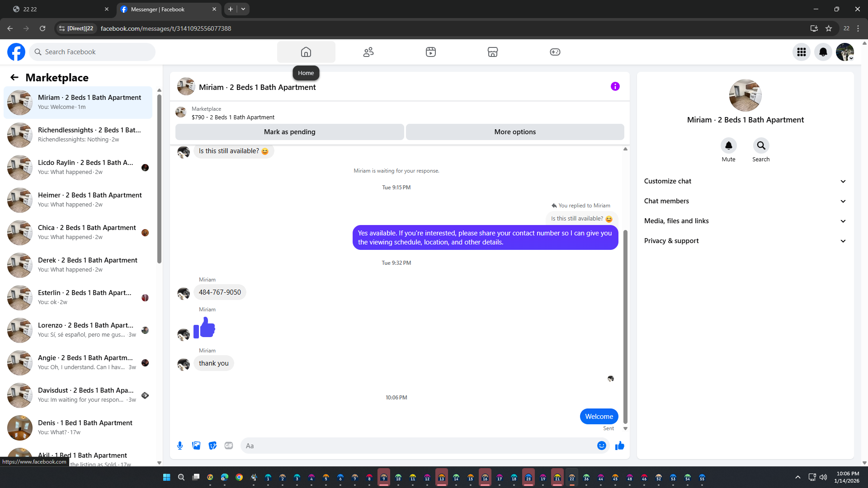Screen dimensions: 868x488
Task: Open the GIF picker icon
Action: 229,446
